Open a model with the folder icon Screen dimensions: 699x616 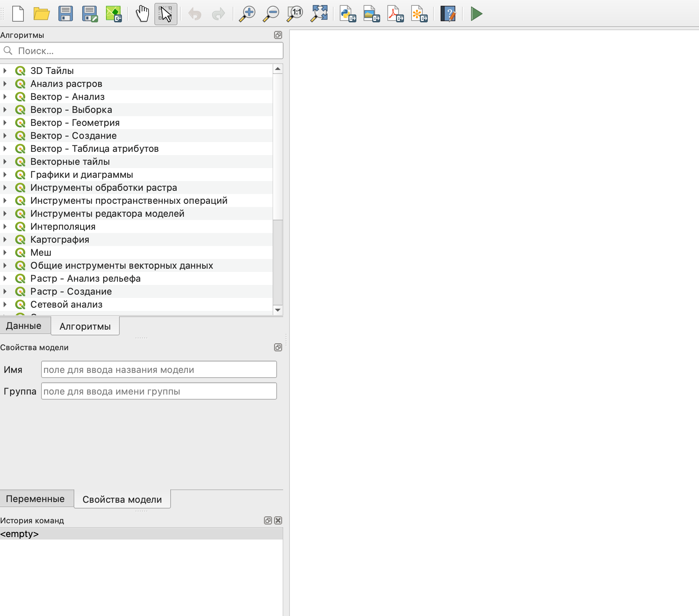tap(41, 14)
